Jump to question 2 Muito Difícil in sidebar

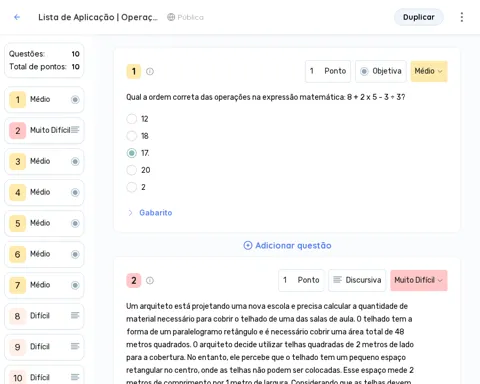[44, 130]
